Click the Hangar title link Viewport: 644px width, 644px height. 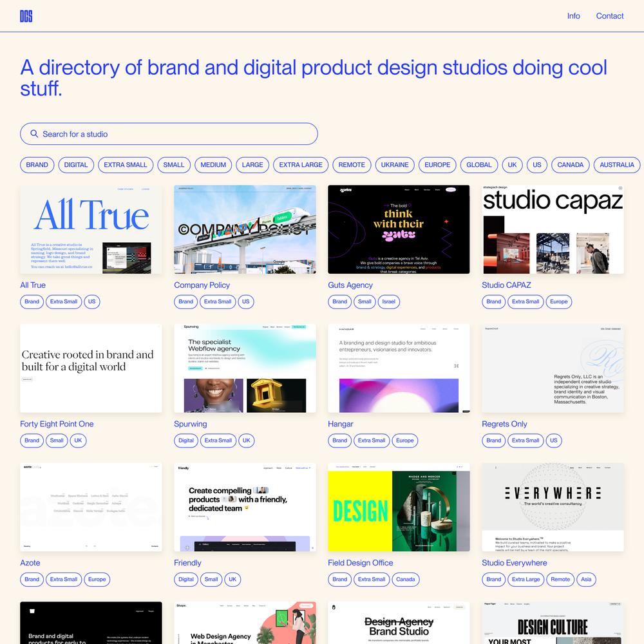341,424
